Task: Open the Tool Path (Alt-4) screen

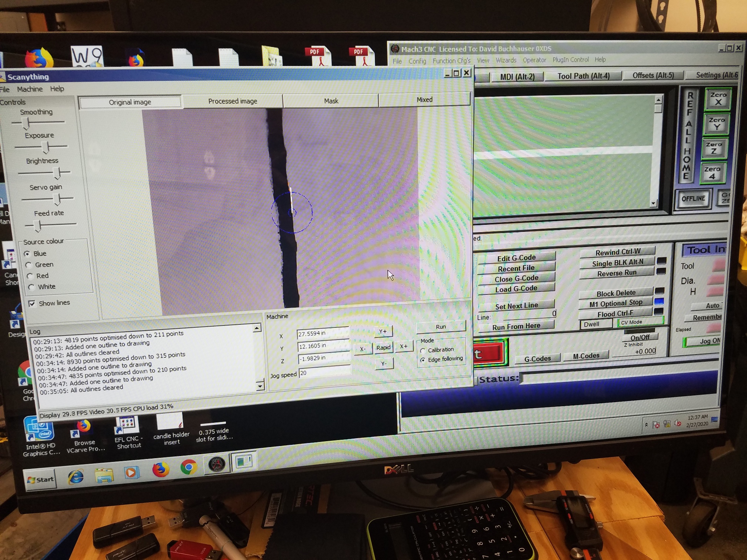Action: (584, 76)
